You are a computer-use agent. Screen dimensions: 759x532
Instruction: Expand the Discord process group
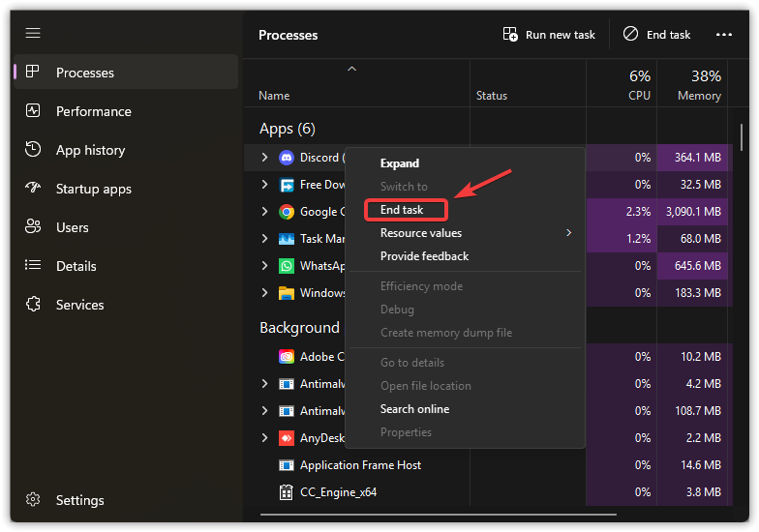click(264, 158)
